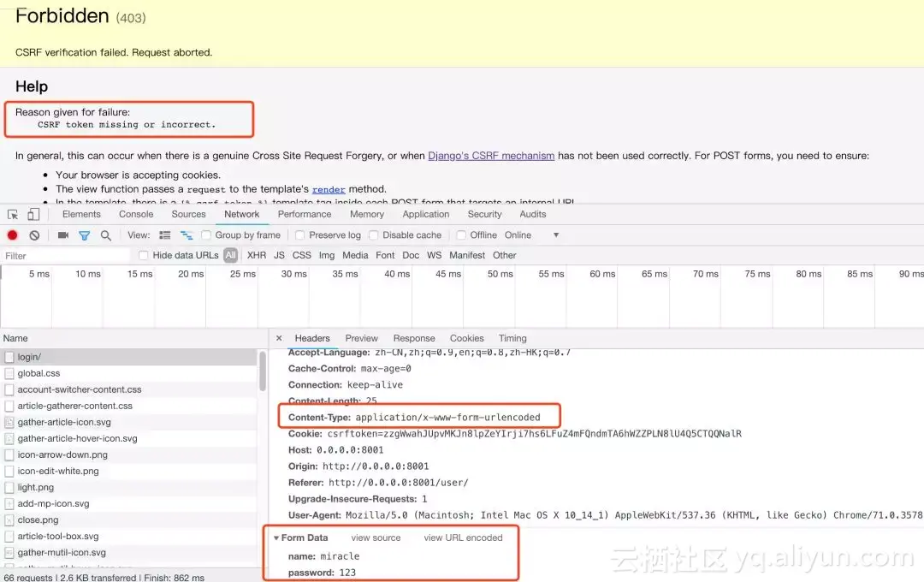This screenshot has width=924, height=582.
Task: Open the Application tab
Action: coord(426,214)
